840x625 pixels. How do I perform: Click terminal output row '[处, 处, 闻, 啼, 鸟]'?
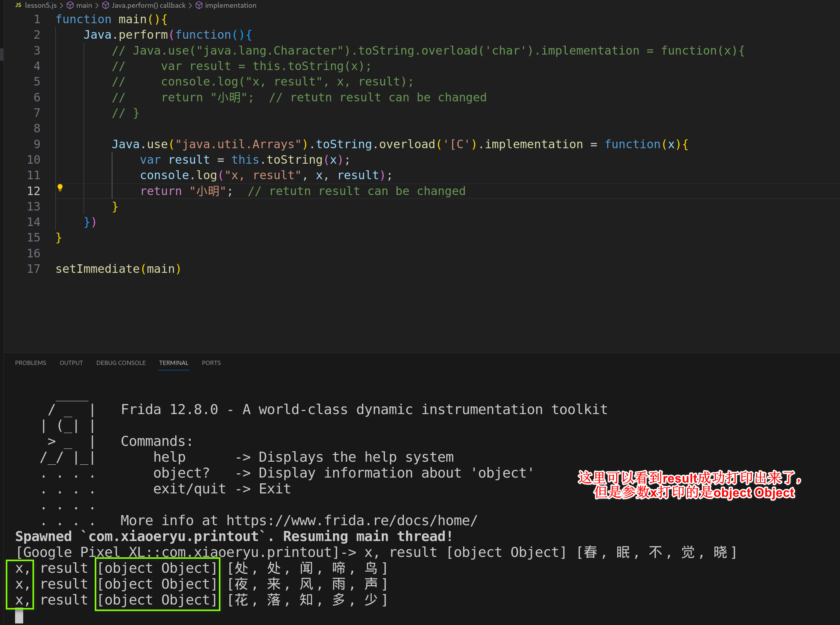click(307, 568)
